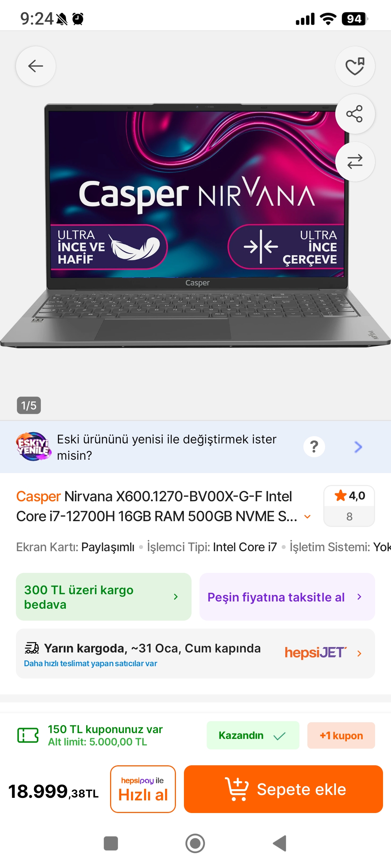The width and height of the screenshot is (391, 868).
Task: Claim the +1 kupon button
Action: (x=341, y=735)
